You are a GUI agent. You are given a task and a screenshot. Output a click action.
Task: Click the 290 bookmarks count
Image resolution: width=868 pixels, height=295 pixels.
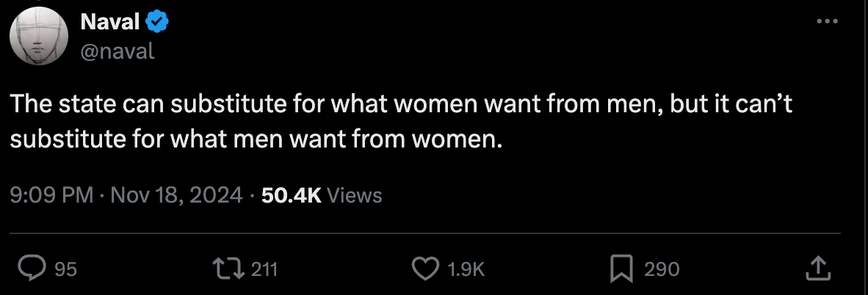pos(662,270)
